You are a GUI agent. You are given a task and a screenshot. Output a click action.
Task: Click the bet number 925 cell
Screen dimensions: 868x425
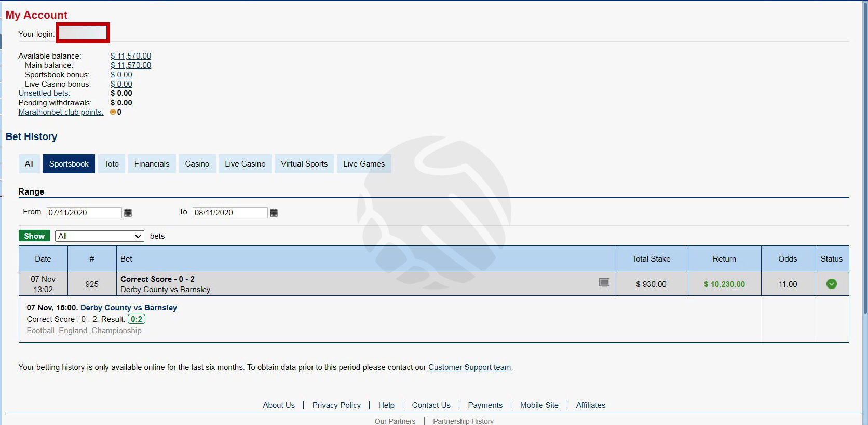tap(92, 284)
